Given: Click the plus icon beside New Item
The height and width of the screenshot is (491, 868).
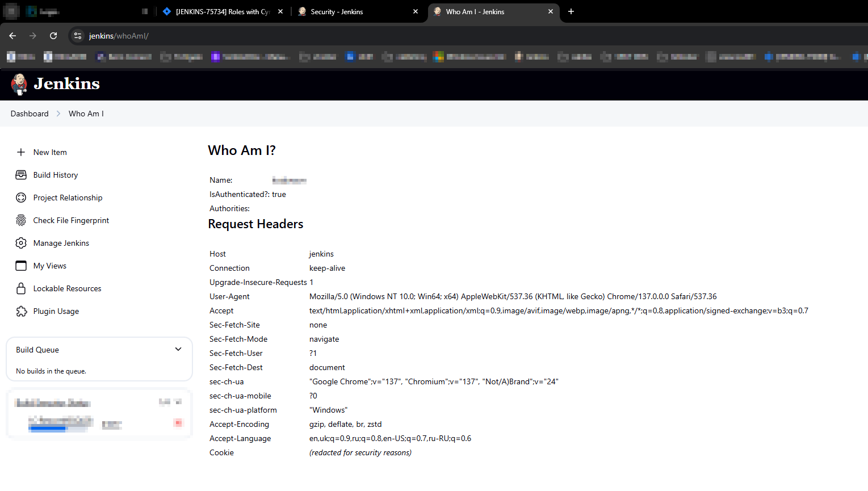Looking at the screenshot, I should point(21,152).
